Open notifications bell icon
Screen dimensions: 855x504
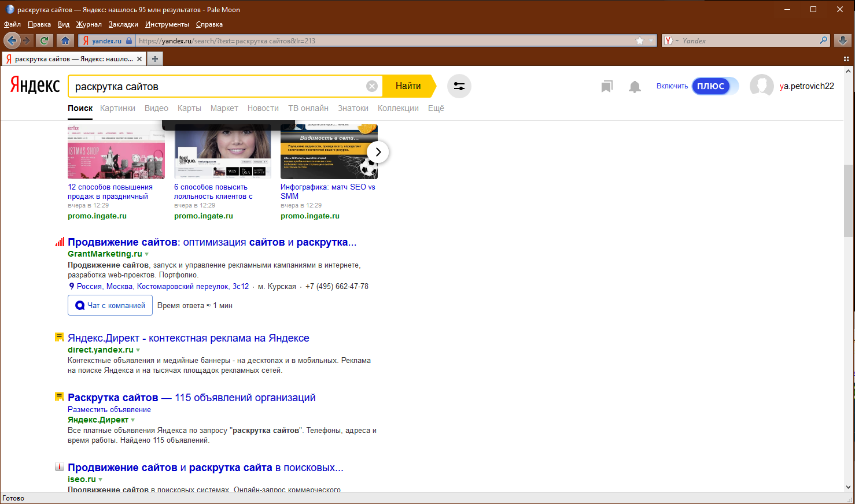coord(635,87)
